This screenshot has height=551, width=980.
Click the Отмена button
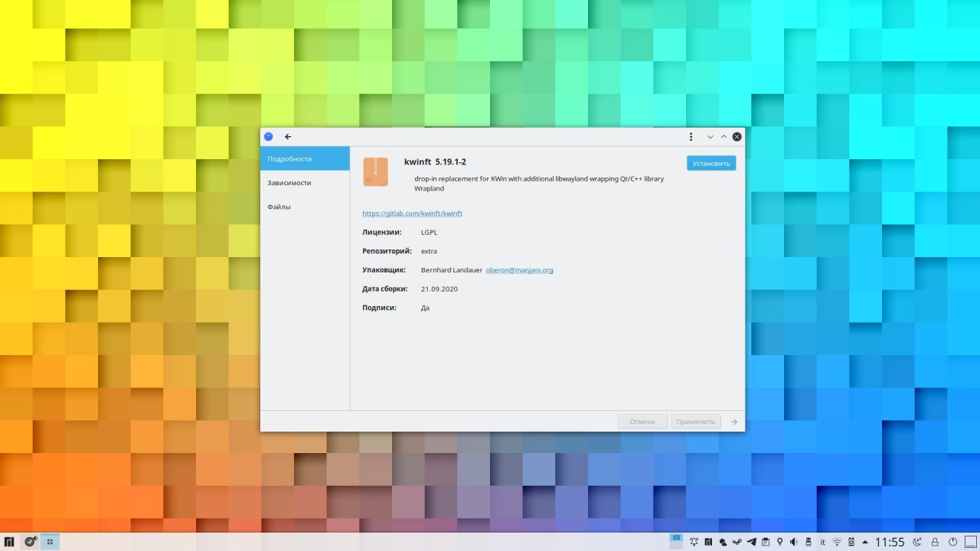(642, 422)
